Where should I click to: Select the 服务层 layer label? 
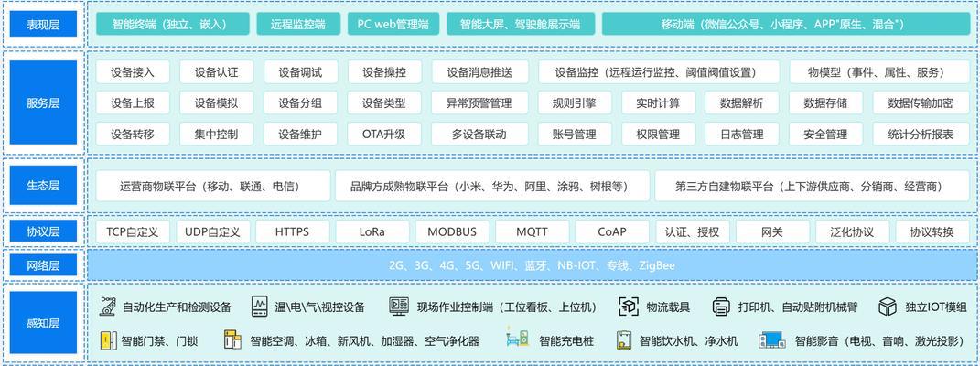tap(43, 102)
